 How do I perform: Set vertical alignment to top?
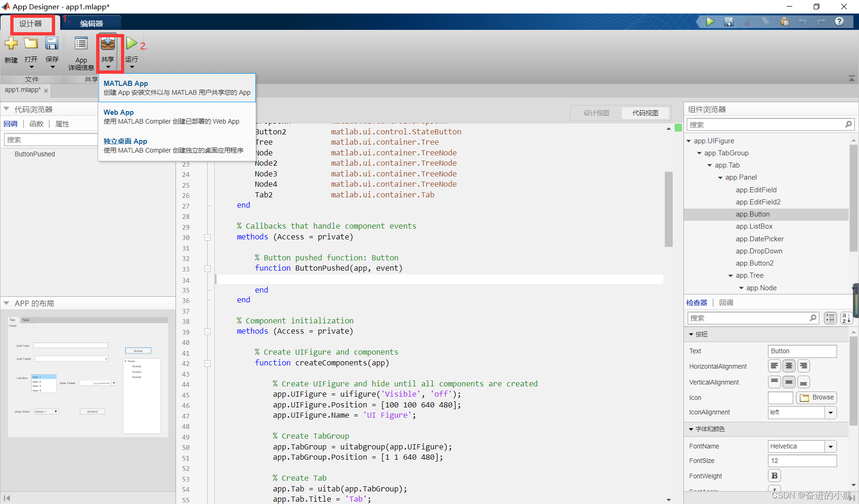tap(775, 382)
